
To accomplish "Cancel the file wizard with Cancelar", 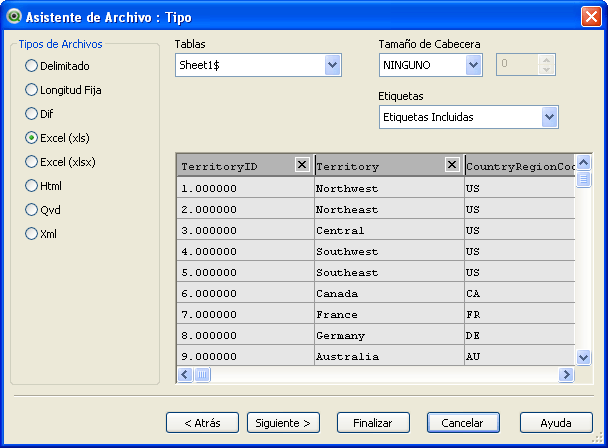I will [463, 423].
